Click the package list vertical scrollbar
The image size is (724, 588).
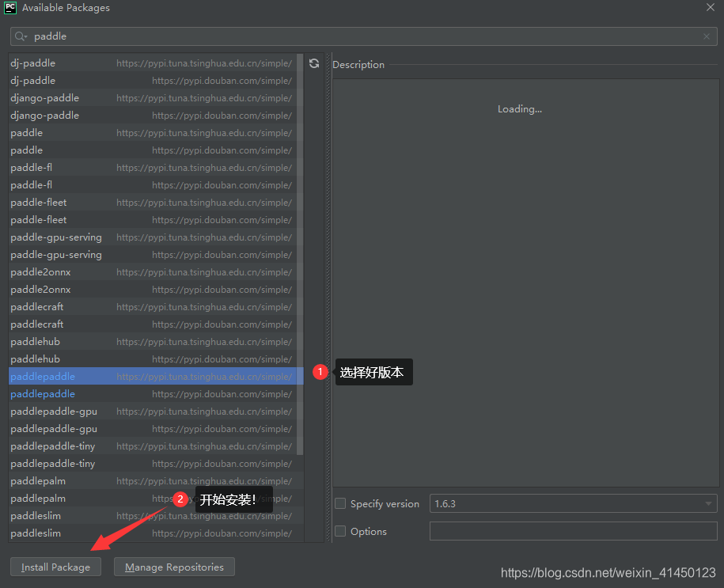[x=300, y=254]
